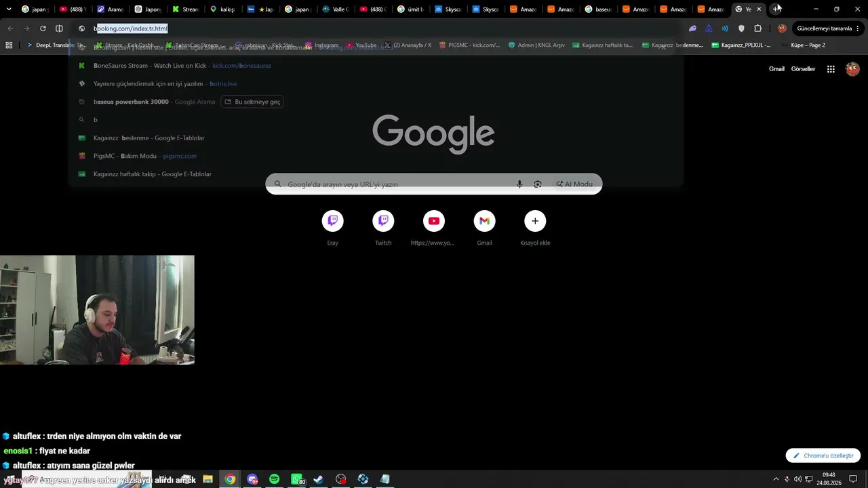Open the Google apps grid launcher

tap(831, 69)
